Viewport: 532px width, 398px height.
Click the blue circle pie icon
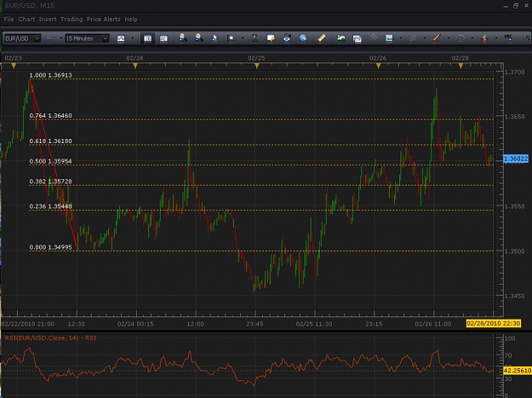[x=303, y=38]
